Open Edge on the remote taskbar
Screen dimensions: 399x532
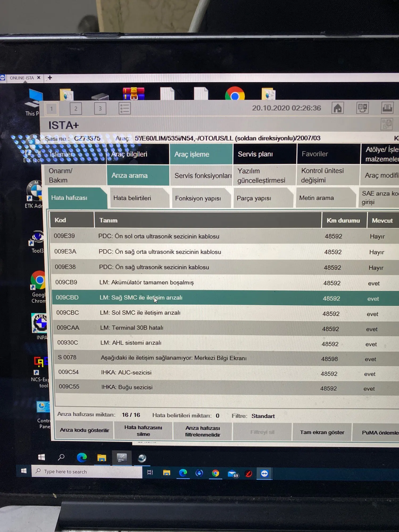[82, 458]
